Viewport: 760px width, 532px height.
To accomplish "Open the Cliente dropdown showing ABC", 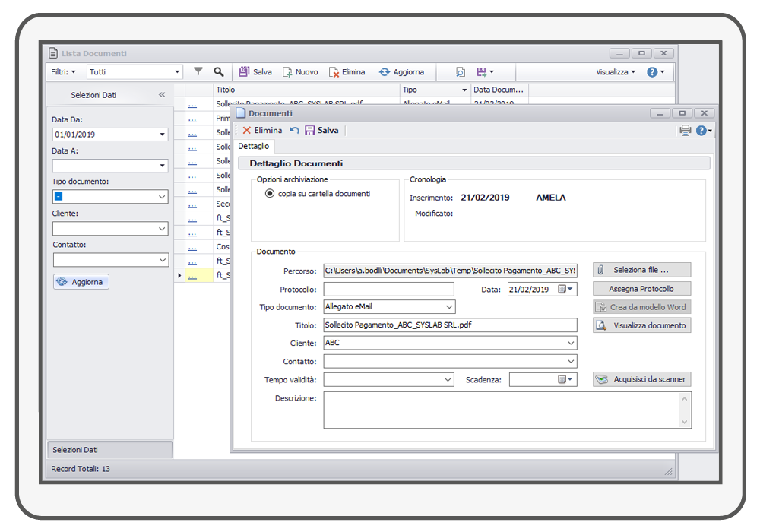I will pyautogui.click(x=571, y=343).
